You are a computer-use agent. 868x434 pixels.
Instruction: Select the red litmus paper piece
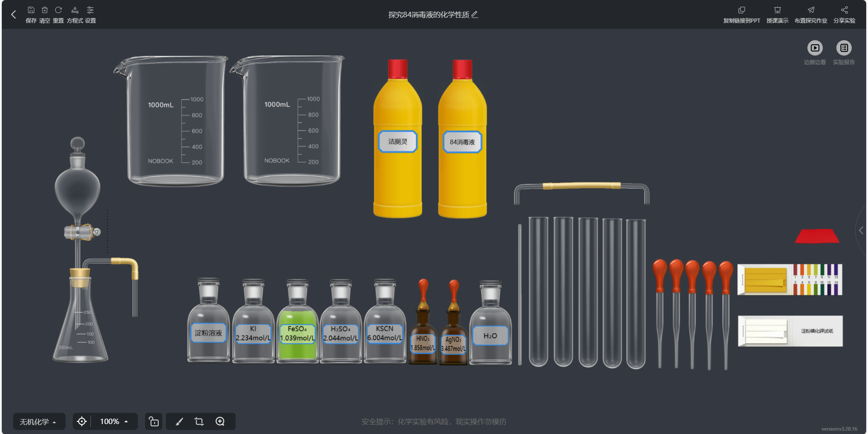coord(817,236)
